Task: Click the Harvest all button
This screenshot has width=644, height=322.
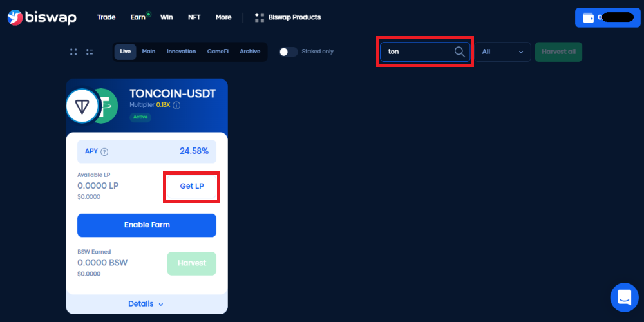Action: coord(558,52)
